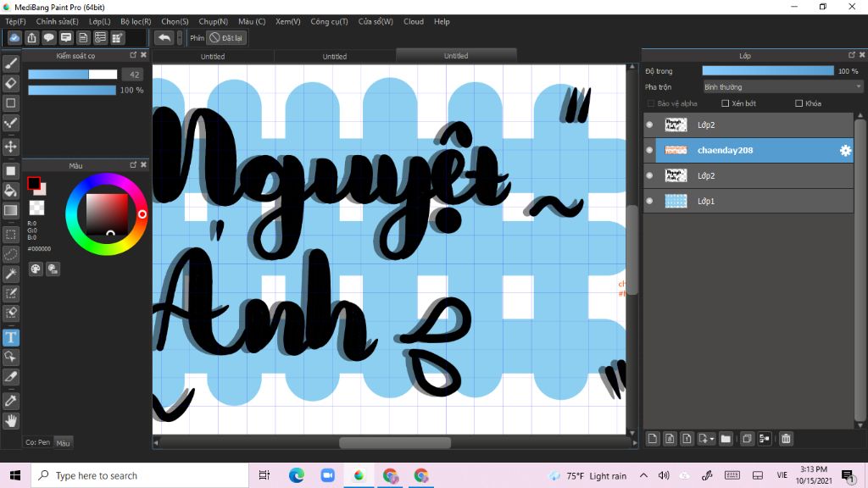Viewport: 868px width, 488px height.
Task: Open the Công cụ(T) menu
Action: (x=329, y=21)
